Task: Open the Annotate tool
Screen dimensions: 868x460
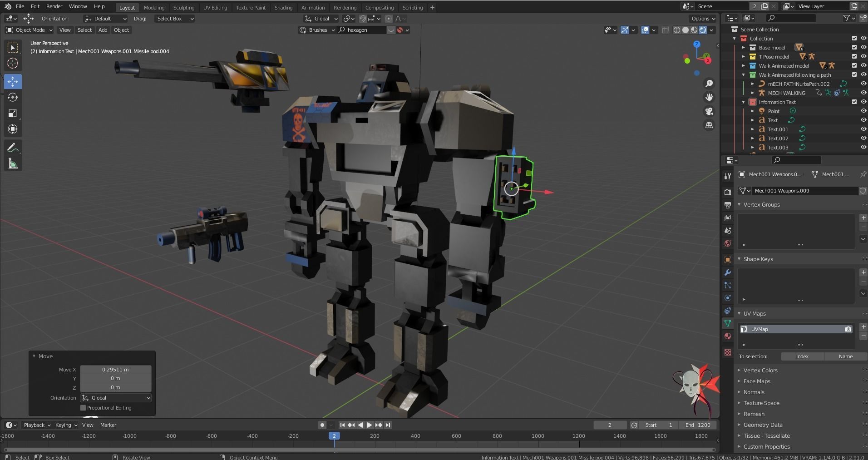Action: [13, 147]
